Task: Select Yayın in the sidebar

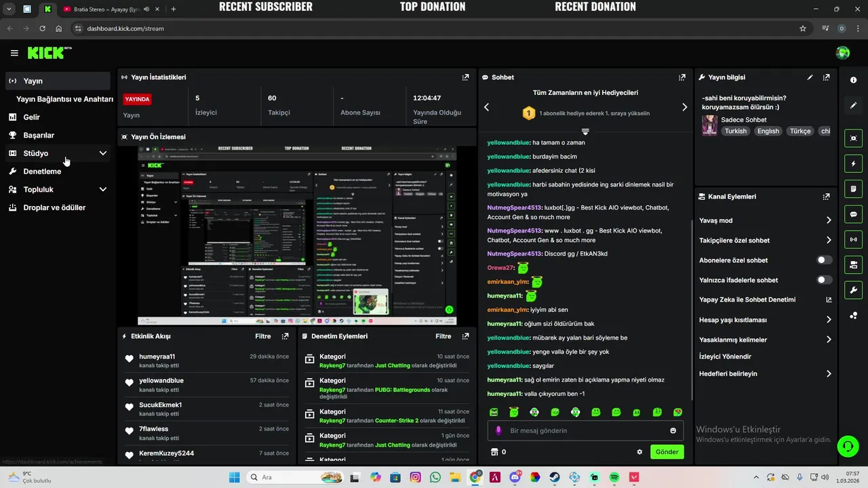Action: pyautogui.click(x=58, y=81)
